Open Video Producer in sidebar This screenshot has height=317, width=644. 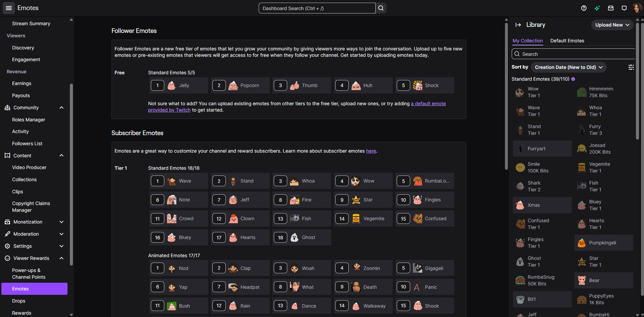tap(29, 168)
